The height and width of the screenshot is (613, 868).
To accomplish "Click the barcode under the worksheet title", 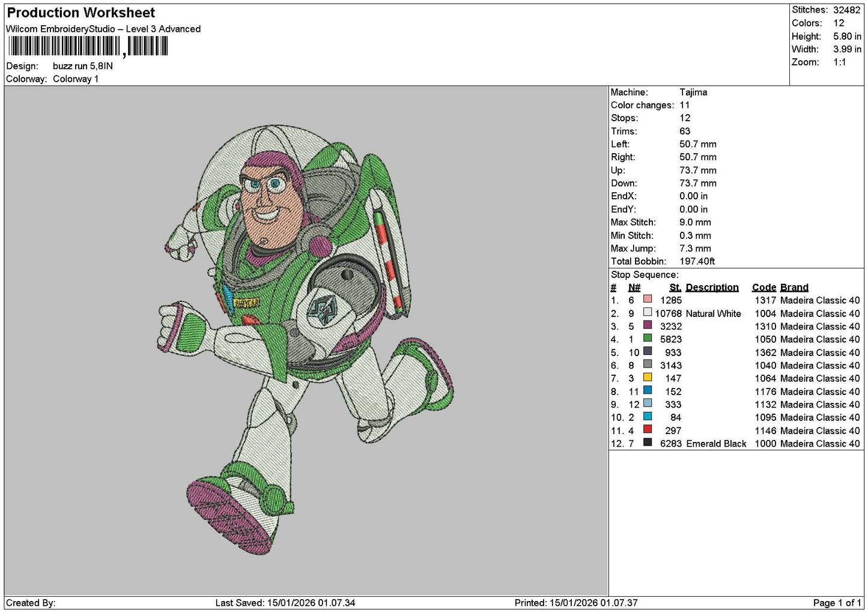I will (88, 46).
